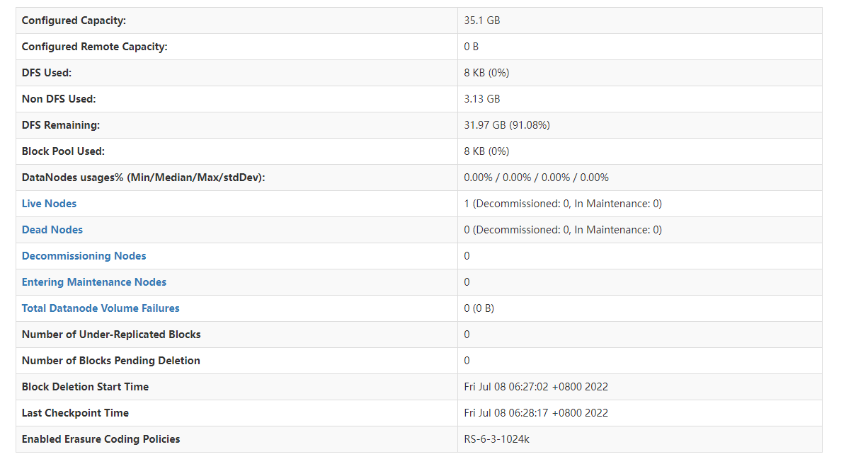Open the Live Nodes link
Image resolution: width=868 pixels, height=459 pixels.
49,204
